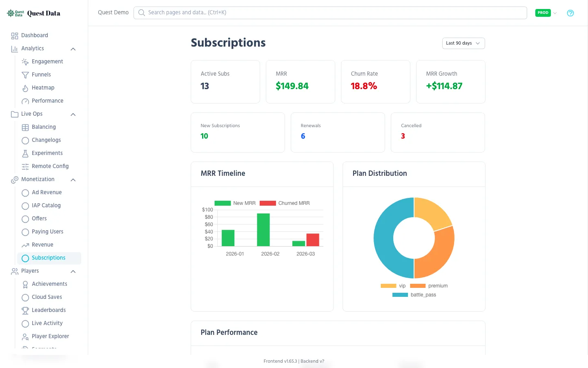Click the New Subscriptions card
Image resolution: width=588 pixels, height=368 pixels.
coord(238,132)
